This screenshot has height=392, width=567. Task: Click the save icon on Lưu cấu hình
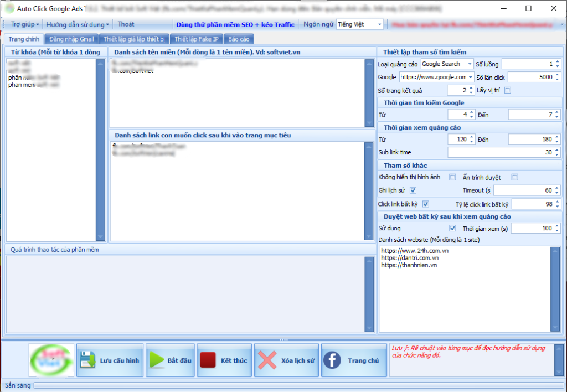(89, 360)
